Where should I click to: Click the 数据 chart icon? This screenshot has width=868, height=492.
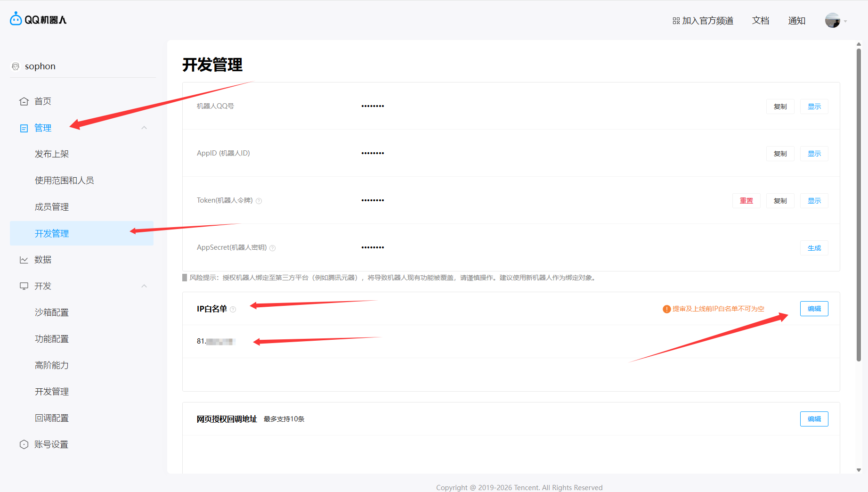[x=24, y=260]
